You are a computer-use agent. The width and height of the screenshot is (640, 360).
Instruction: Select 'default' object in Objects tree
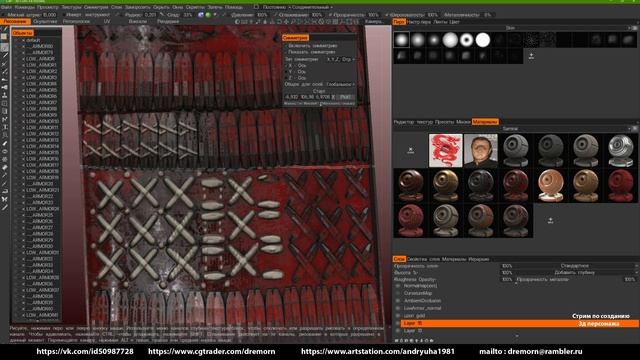33,40
